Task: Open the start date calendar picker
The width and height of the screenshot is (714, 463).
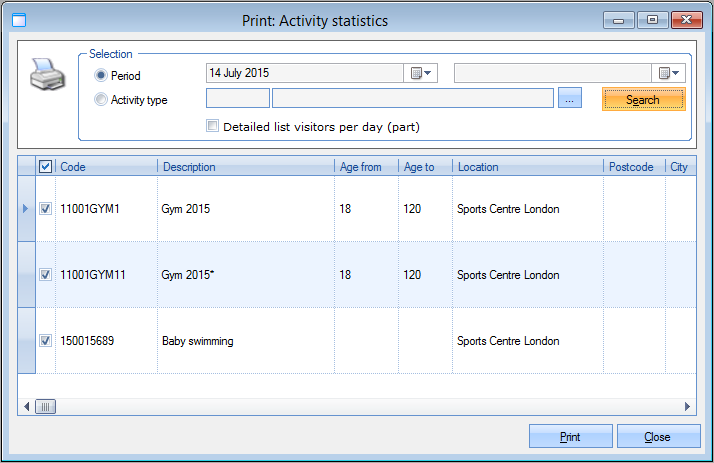Action: [x=422, y=73]
